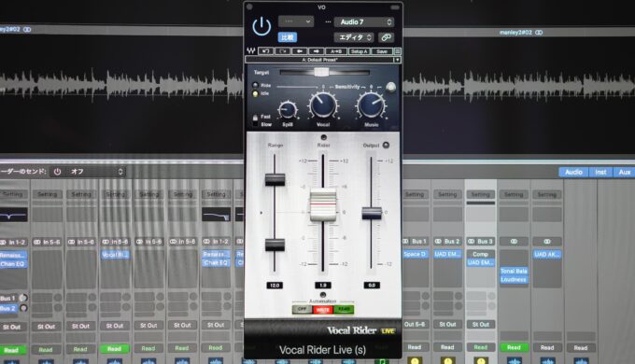This screenshot has height=364, width=635.
Task: Click the Music sensitivity knob
Action: [x=371, y=105]
